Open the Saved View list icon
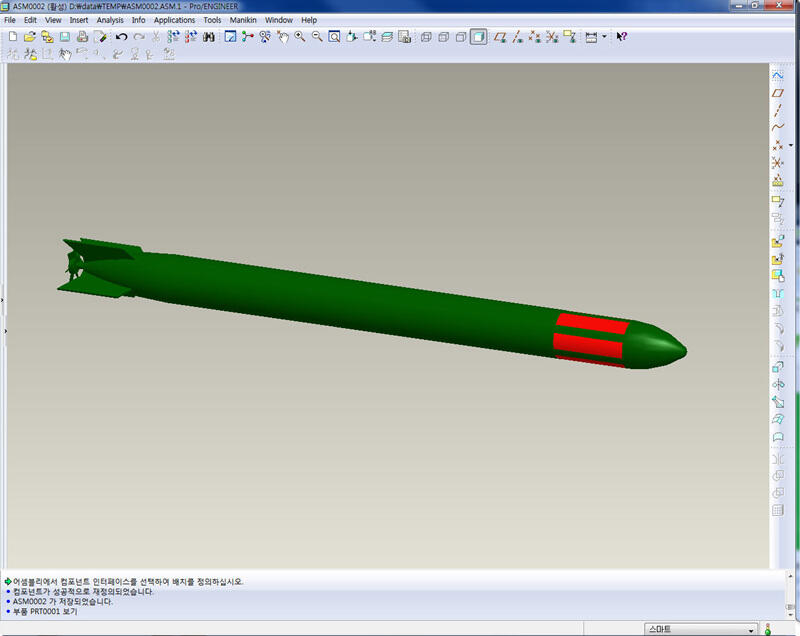800x636 pixels. [369, 37]
